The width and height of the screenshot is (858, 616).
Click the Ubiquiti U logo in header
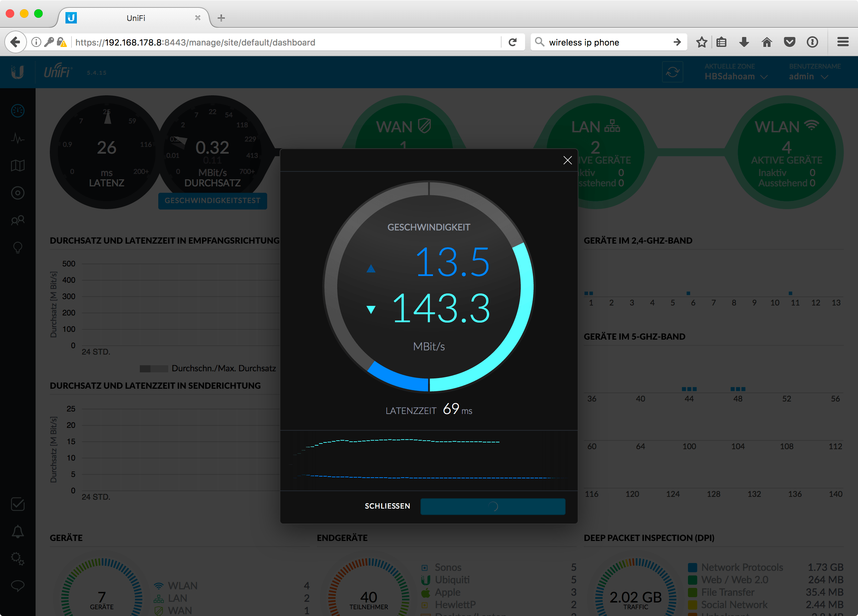(17, 72)
